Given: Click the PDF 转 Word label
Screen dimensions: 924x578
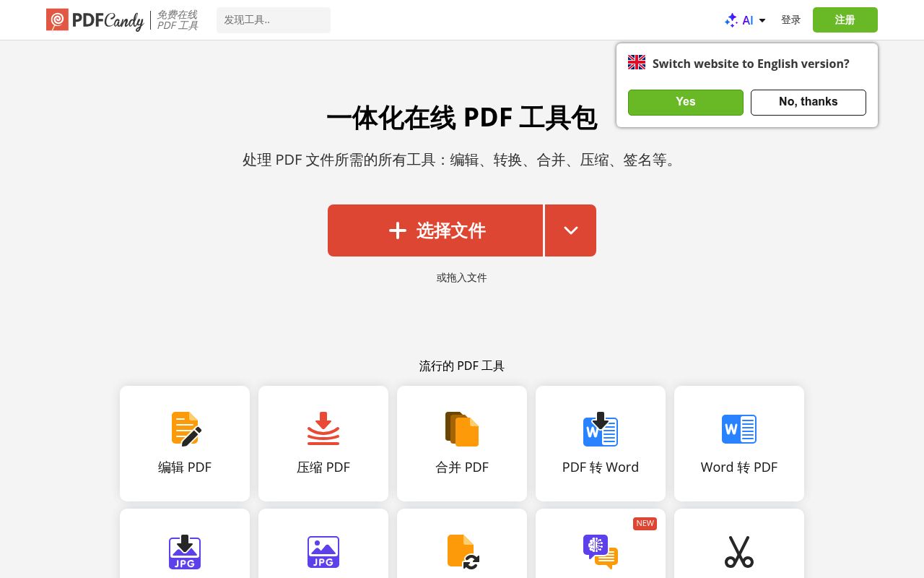Looking at the screenshot, I should pos(601,467).
